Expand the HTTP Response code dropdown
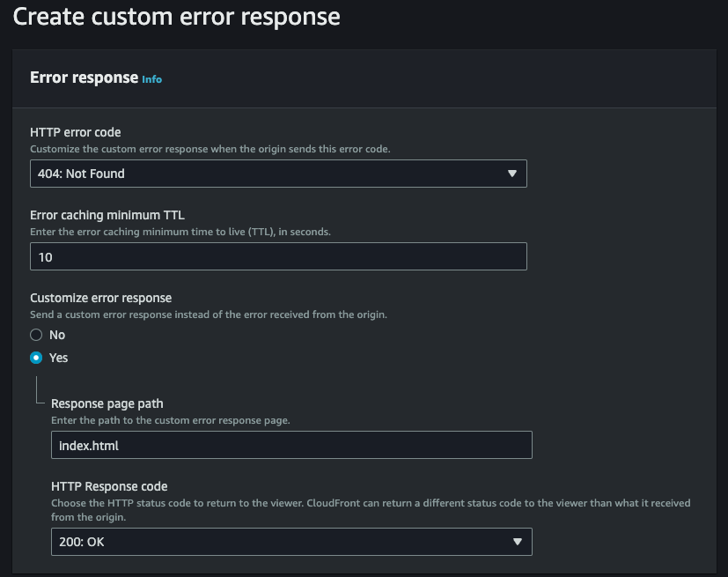Viewport: 728px width, 577px height. [290, 541]
